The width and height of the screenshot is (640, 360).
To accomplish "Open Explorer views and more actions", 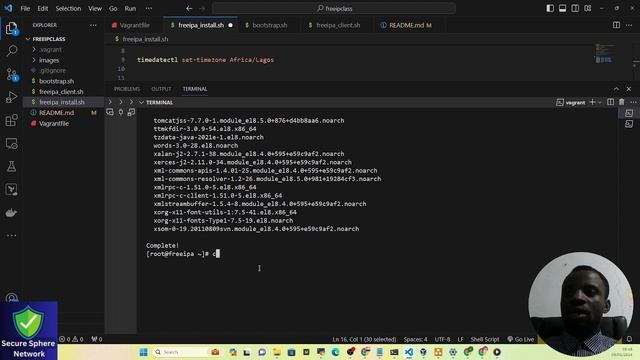I will [93, 25].
